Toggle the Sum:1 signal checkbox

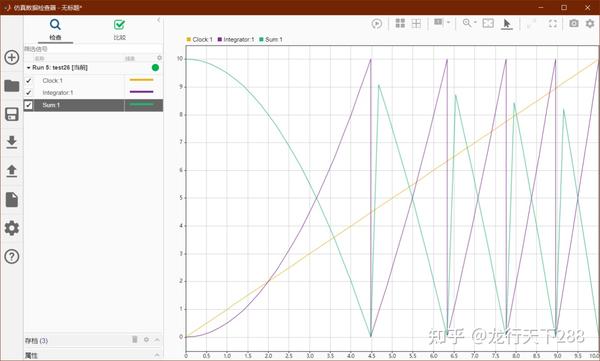pyautogui.click(x=29, y=105)
